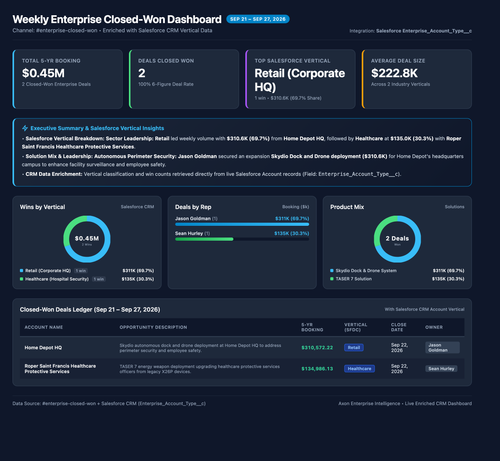Viewport: 500px width, 461px height.
Task: Click the Deals by Rep card title
Action: point(193,207)
